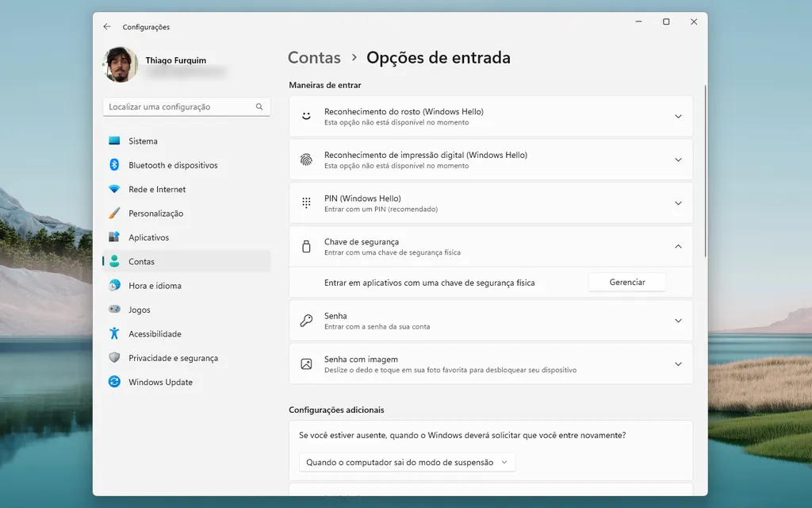Open Rede e Internet settings

pyautogui.click(x=160, y=189)
